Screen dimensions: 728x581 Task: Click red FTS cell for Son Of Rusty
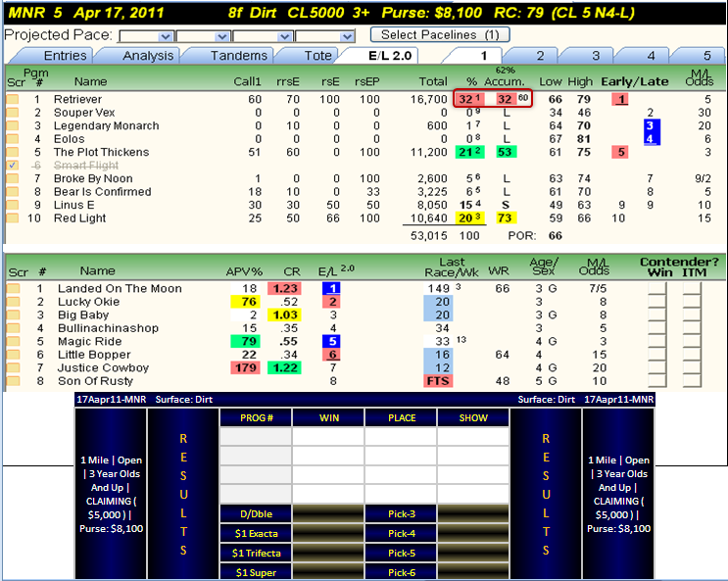pos(438,381)
